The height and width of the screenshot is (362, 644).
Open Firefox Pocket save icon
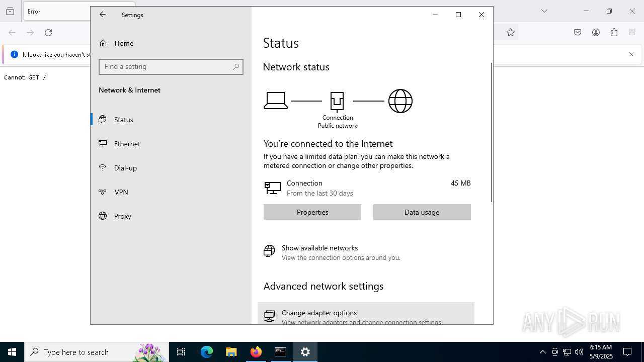(x=578, y=33)
